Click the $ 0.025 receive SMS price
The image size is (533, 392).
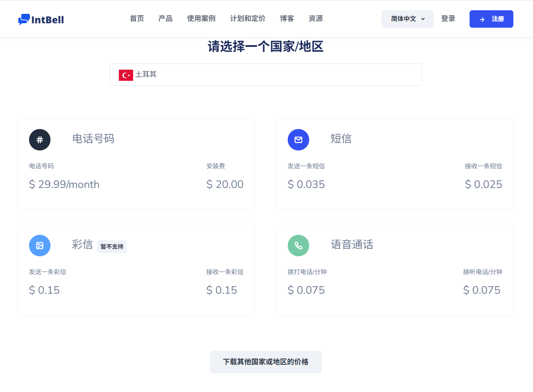pos(483,184)
